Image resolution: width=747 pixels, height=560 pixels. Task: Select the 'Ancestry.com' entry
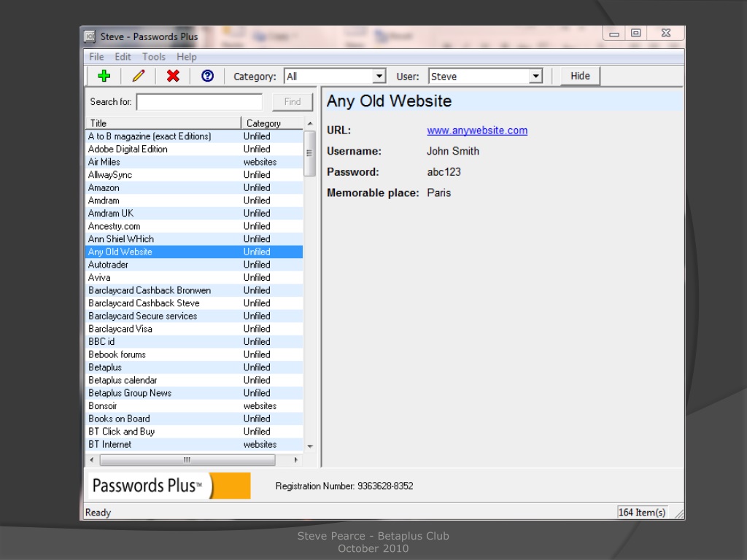[194, 226]
